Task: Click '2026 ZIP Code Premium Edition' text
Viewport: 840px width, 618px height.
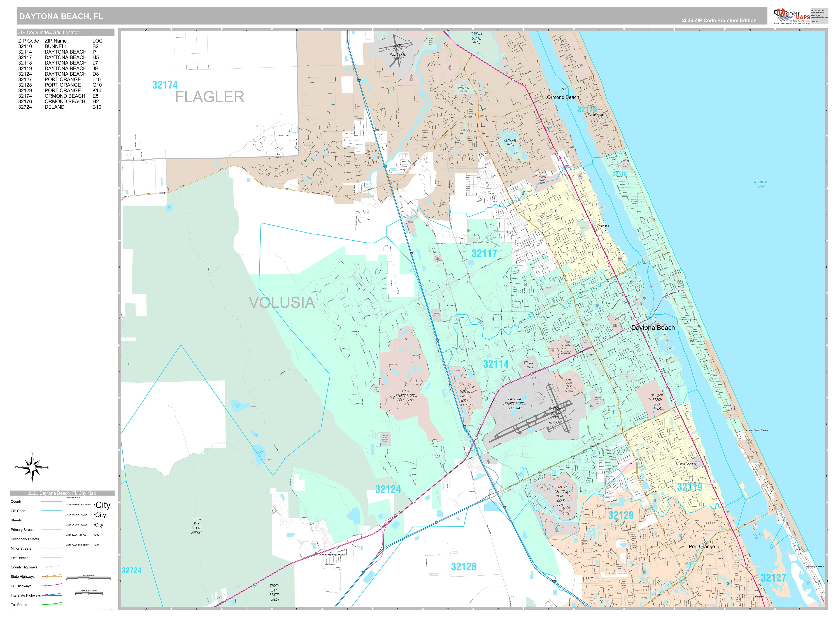Action: click(x=719, y=21)
